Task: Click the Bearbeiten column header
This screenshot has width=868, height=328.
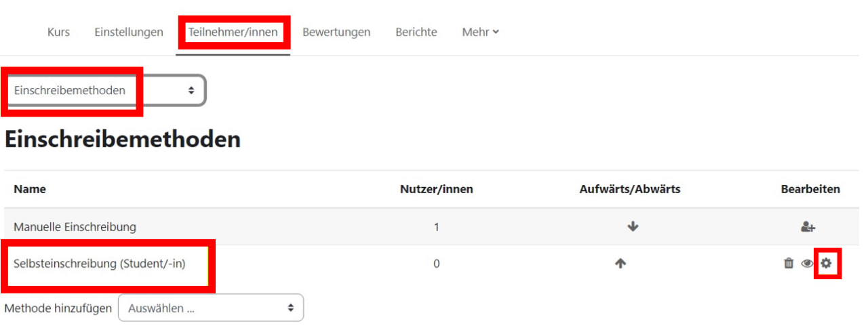Action: point(810,189)
